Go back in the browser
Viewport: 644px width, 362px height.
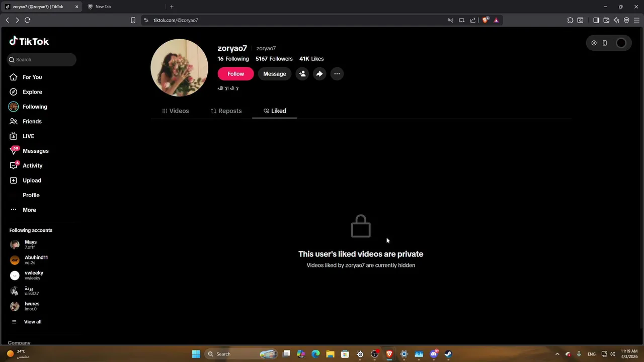pos(7,20)
